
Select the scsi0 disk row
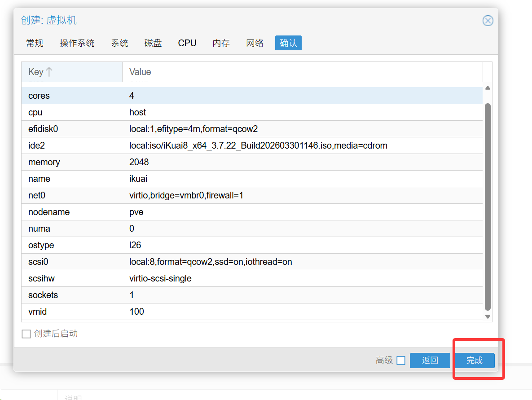(251, 262)
